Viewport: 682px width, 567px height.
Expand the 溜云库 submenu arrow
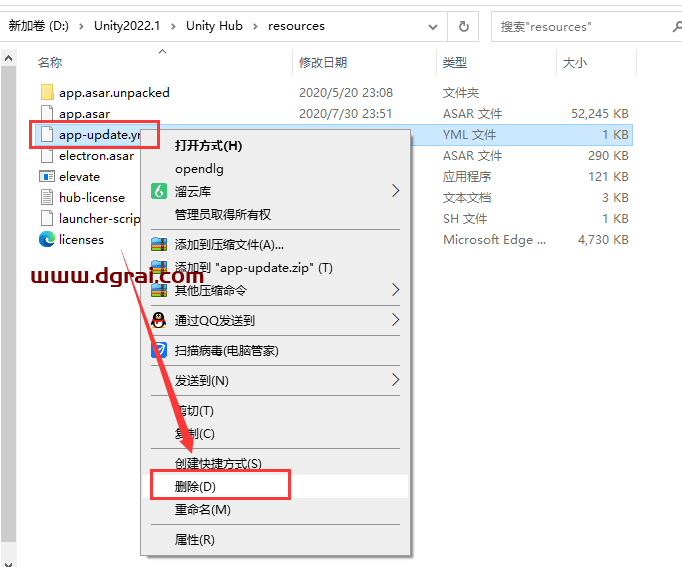[395, 190]
